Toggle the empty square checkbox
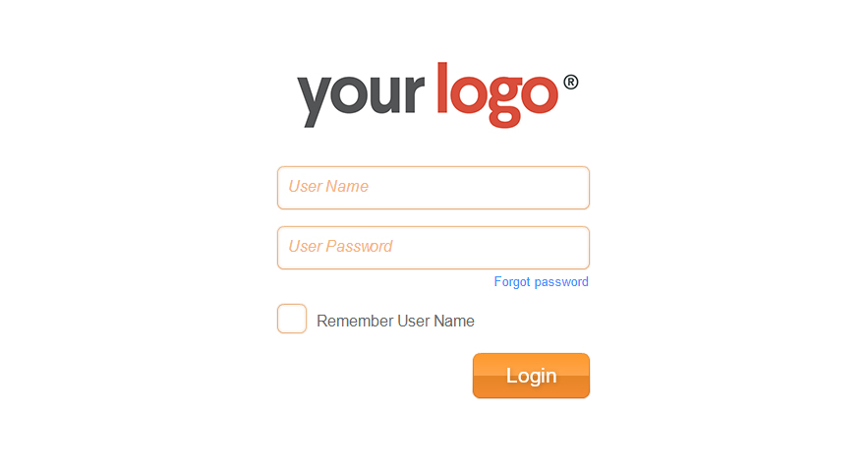868x472 pixels. click(292, 319)
